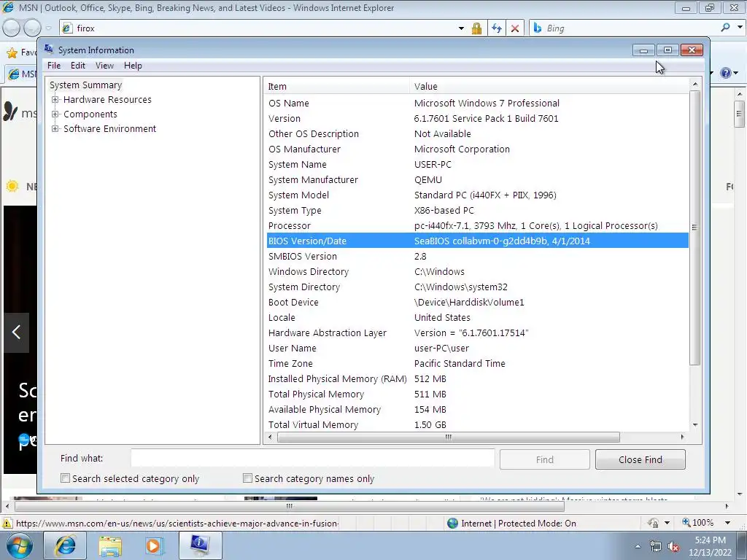Open the IE address bar dropdown
Screen dimensions: 747x560
[x=461, y=28]
